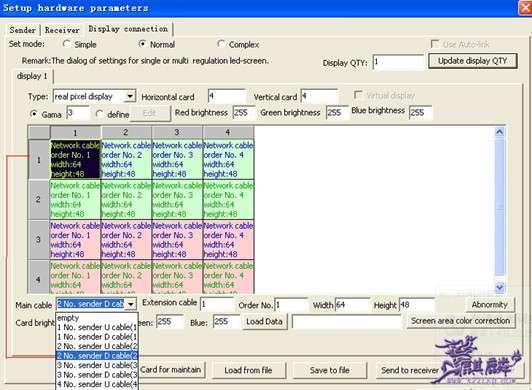532x390 pixels.
Task: Select row 1 cell with order No. 4
Action: [228, 160]
